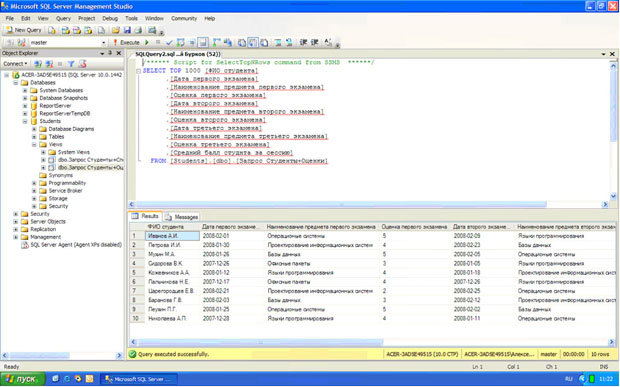Screen dimensions: 620x387
Task: Click the Uncomment selected lines icon
Action: pyautogui.click(x=289, y=42)
